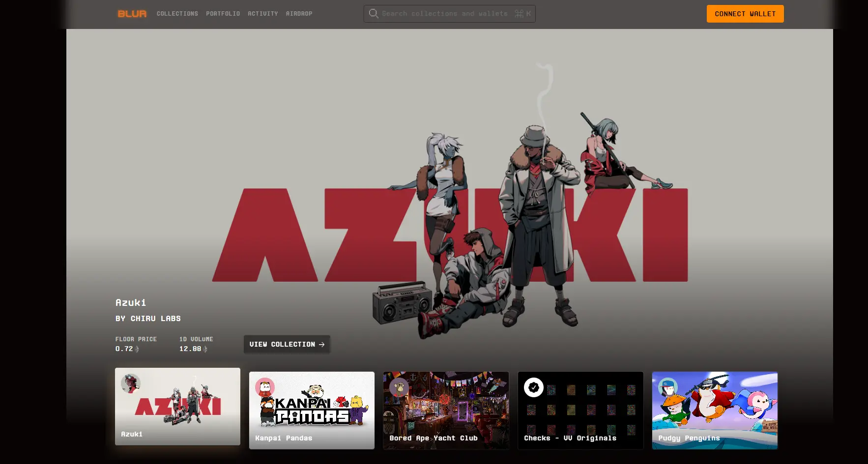Click the View Collection button

tap(287, 344)
